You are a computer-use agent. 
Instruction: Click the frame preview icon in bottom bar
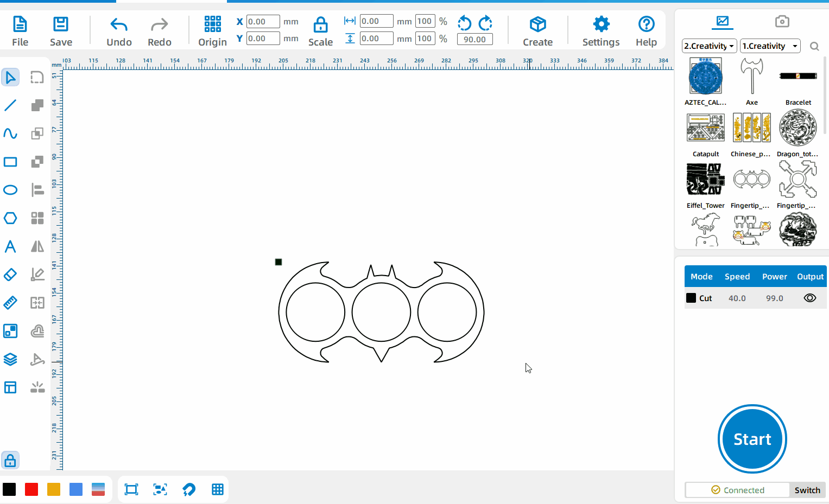131,489
